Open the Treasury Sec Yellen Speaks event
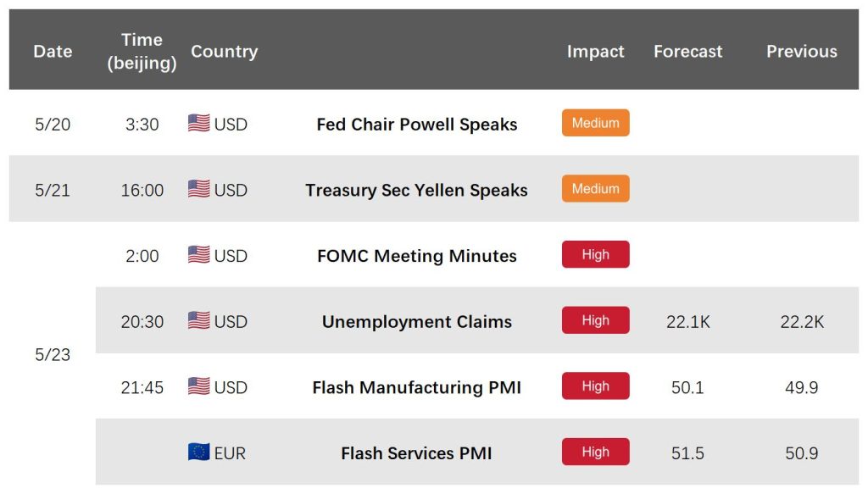The image size is (868, 494). (416, 191)
